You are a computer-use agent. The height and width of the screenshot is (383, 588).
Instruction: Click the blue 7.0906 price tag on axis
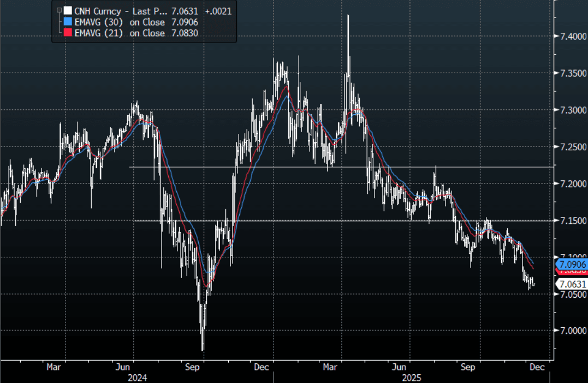[571, 264]
